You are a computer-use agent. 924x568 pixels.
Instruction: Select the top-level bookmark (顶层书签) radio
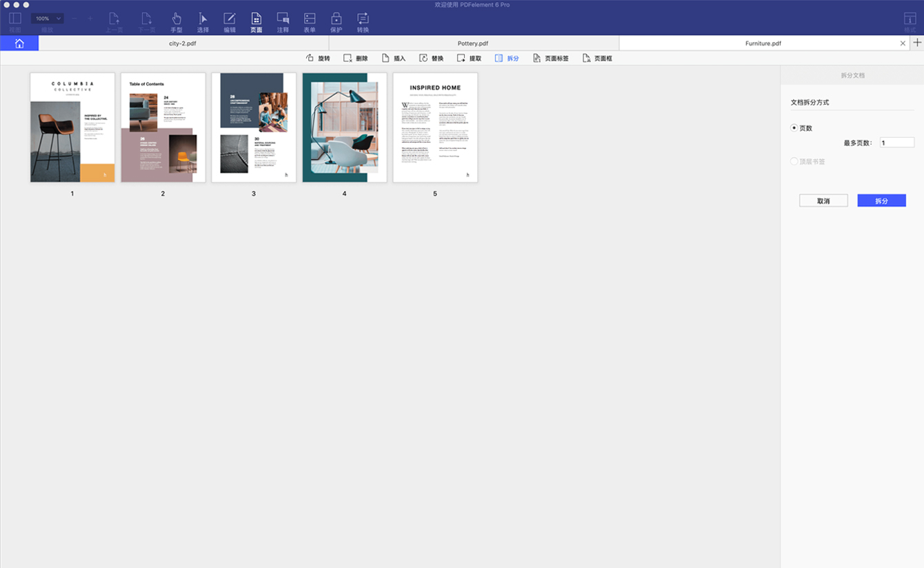pos(794,161)
